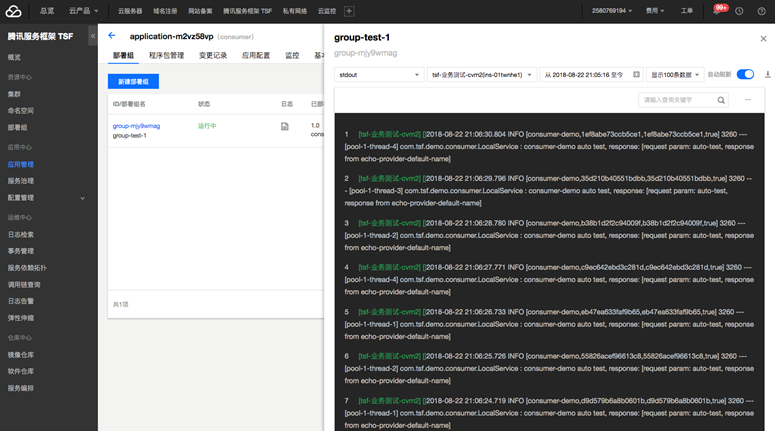Click the plus icon in top navigation

[349, 11]
